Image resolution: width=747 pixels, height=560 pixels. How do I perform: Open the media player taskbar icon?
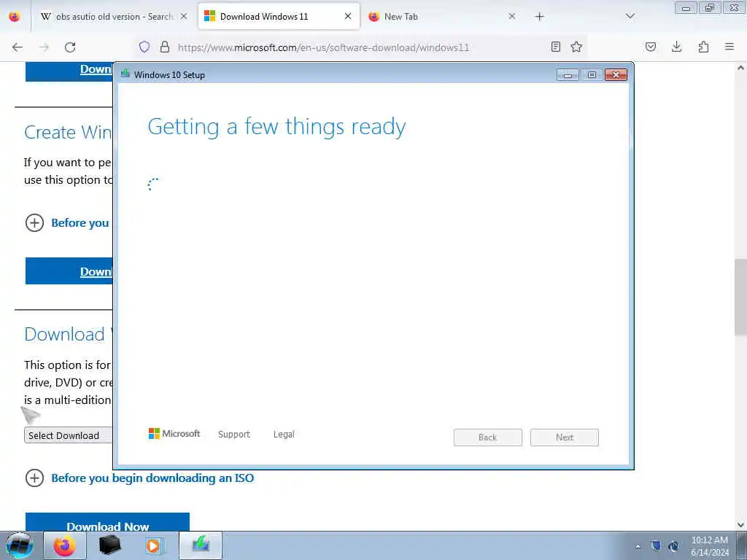click(x=154, y=545)
